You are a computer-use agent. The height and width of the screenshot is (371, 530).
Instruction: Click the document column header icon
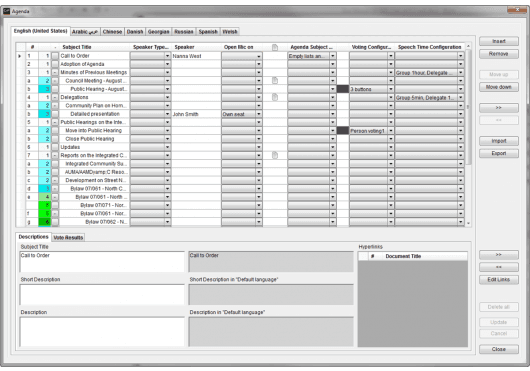(x=275, y=47)
